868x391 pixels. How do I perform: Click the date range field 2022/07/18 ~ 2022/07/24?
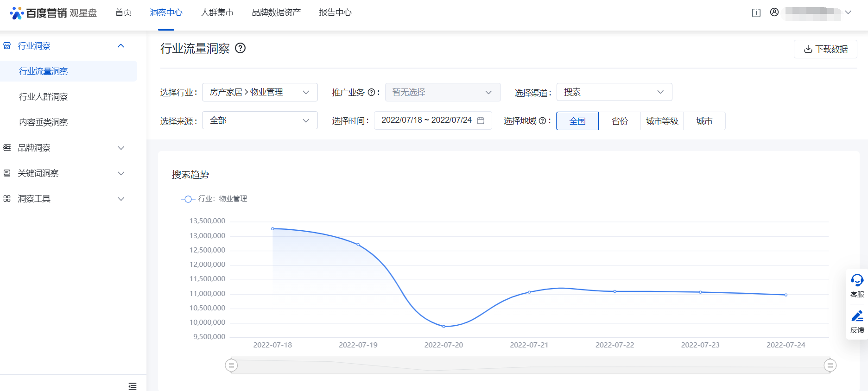433,120
